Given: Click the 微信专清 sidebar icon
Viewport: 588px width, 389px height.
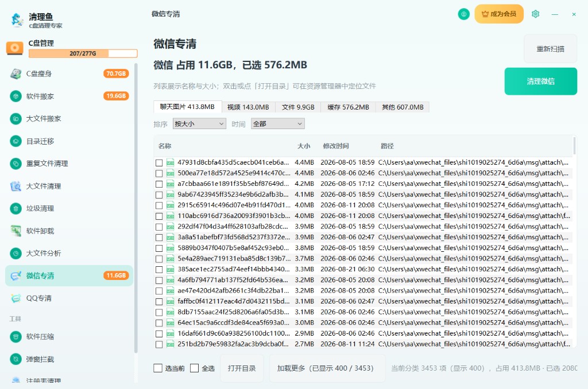Looking at the screenshot, I should pyautogui.click(x=16, y=276).
